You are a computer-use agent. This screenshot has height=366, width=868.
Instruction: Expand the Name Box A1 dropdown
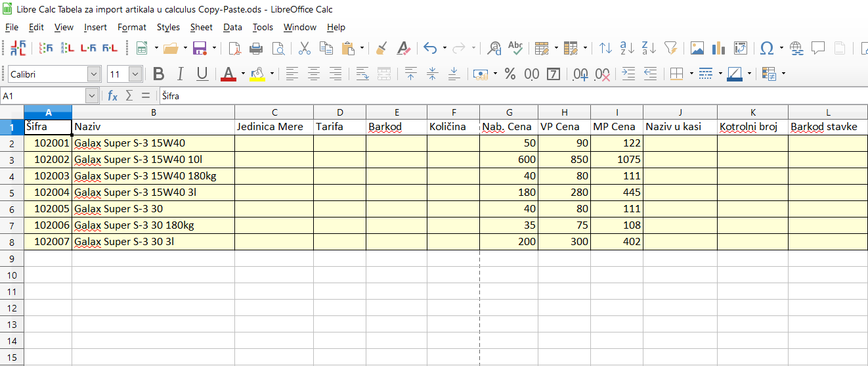click(92, 96)
